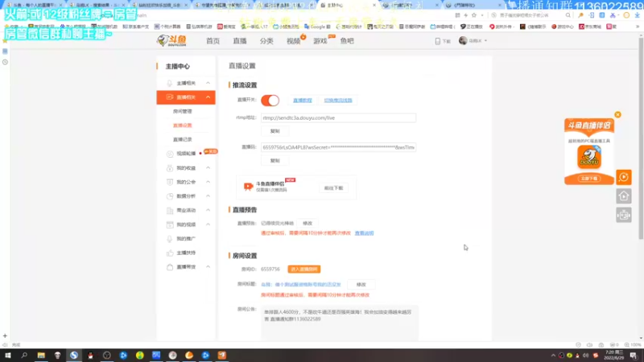Image resolution: width=644 pixels, height=362 pixels.
Task: Go to 首页 in the Douyu navigation
Action: [213, 41]
